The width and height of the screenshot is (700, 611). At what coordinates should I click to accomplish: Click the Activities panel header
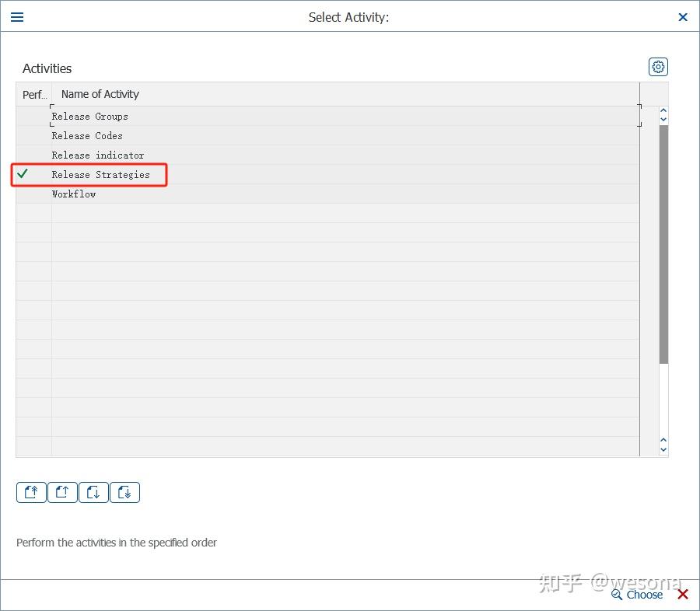click(47, 68)
